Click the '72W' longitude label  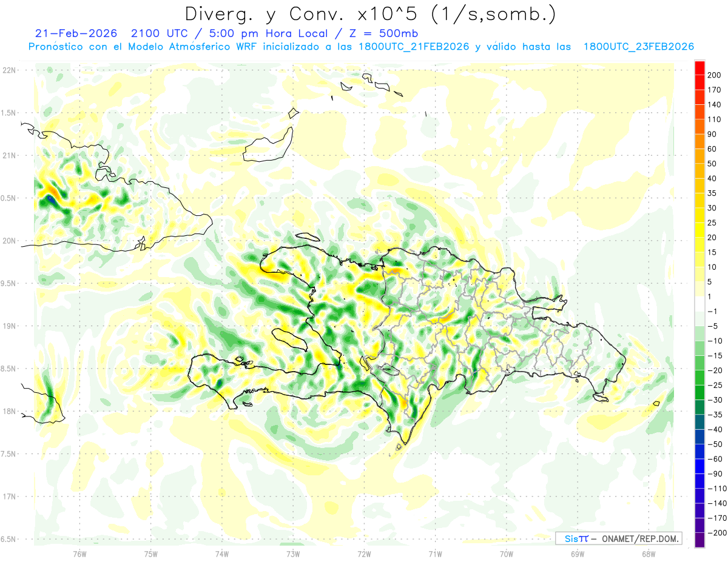[x=364, y=553]
